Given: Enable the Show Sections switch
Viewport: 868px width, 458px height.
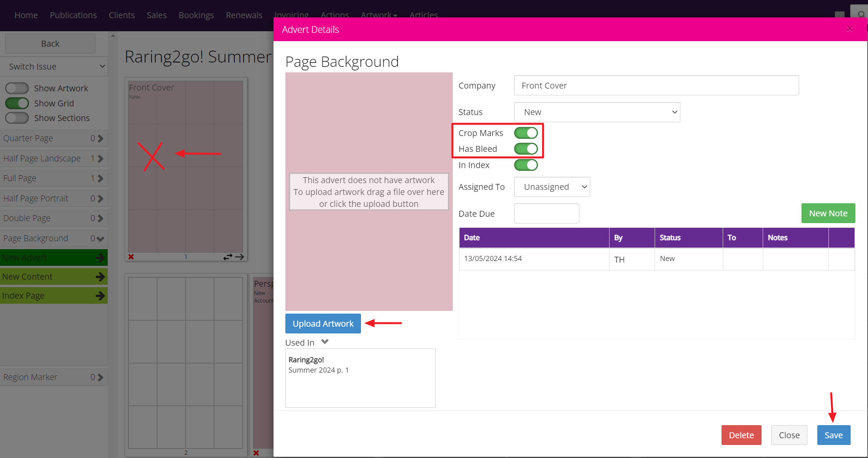Looking at the screenshot, I should click(x=17, y=118).
